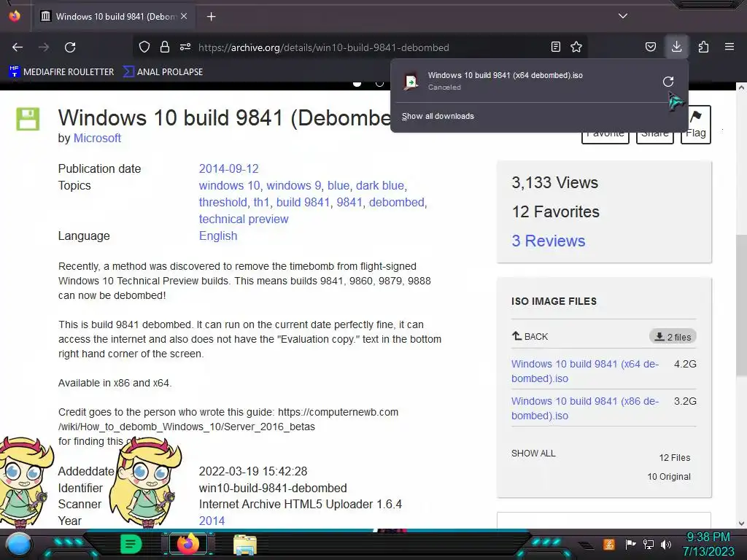The height and width of the screenshot is (560, 747).
Task: Toggle reader view icon
Action: (555, 47)
